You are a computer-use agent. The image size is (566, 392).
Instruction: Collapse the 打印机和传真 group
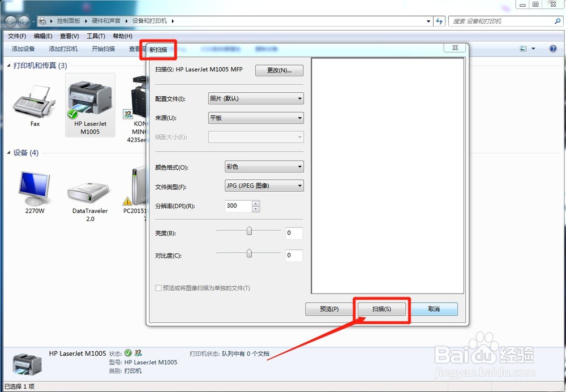8,66
